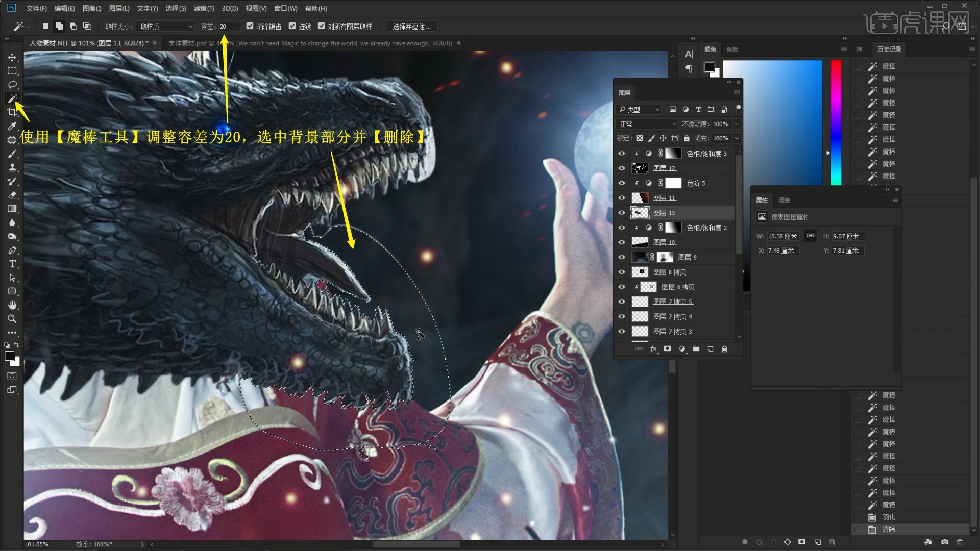Hide the 图层 13 layer
This screenshot has height=551, width=980.
pos(621,213)
